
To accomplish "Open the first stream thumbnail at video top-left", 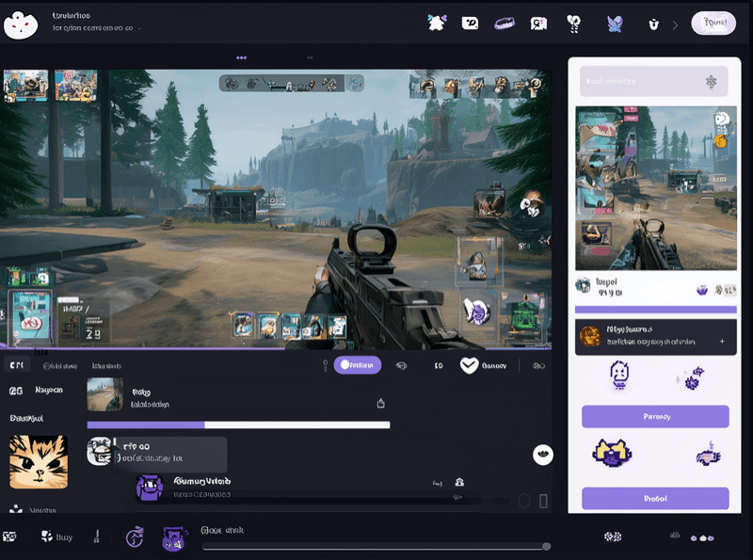I will click(x=26, y=86).
